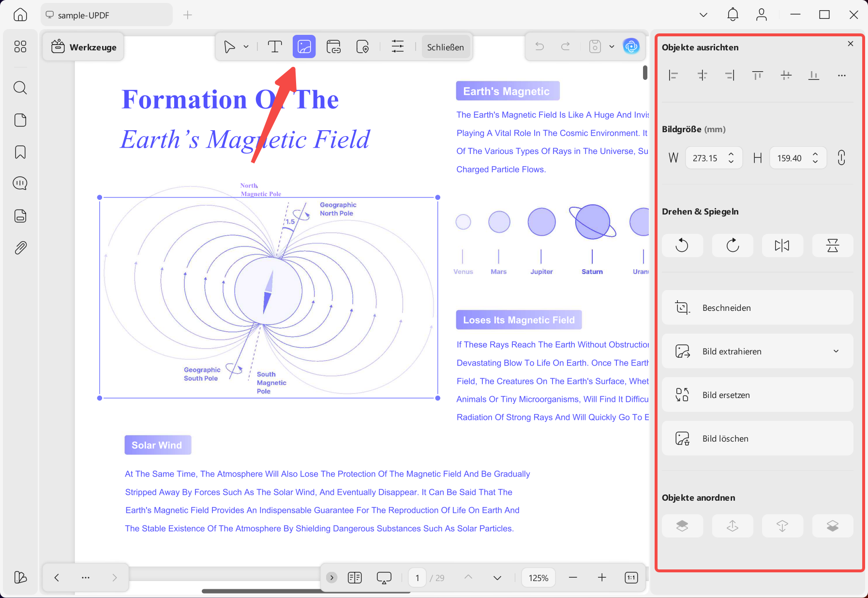
Task: Click the horizontal scrollbar at bottom
Action: [306, 591]
